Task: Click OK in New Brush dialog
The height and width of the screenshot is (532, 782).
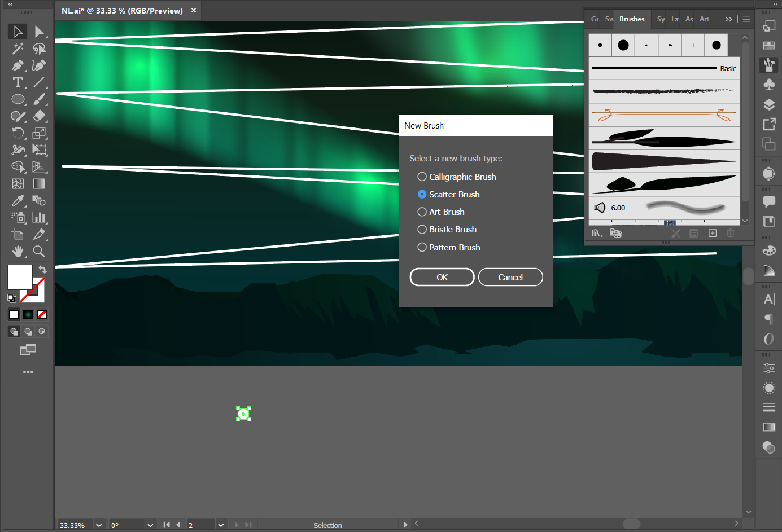Action: (442, 277)
